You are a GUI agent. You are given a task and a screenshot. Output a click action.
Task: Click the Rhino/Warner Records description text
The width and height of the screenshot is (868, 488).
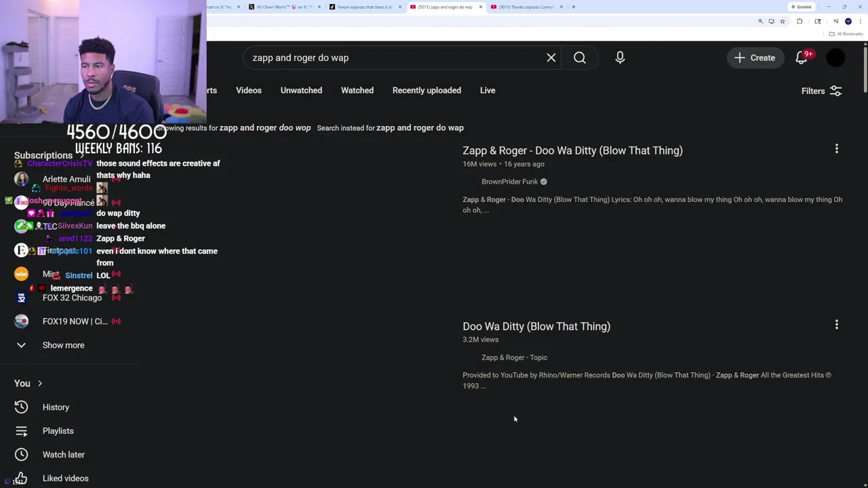click(x=647, y=380)
